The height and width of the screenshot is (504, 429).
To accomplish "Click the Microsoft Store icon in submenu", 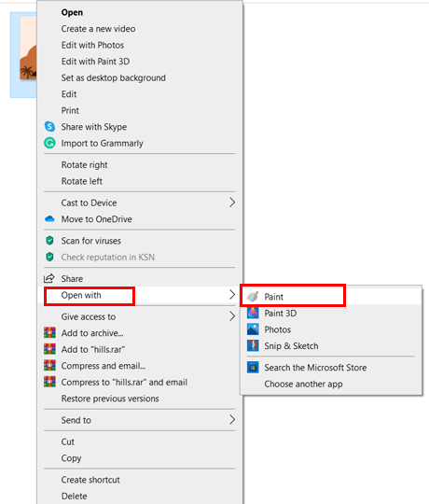I will [x=253, y=367].
